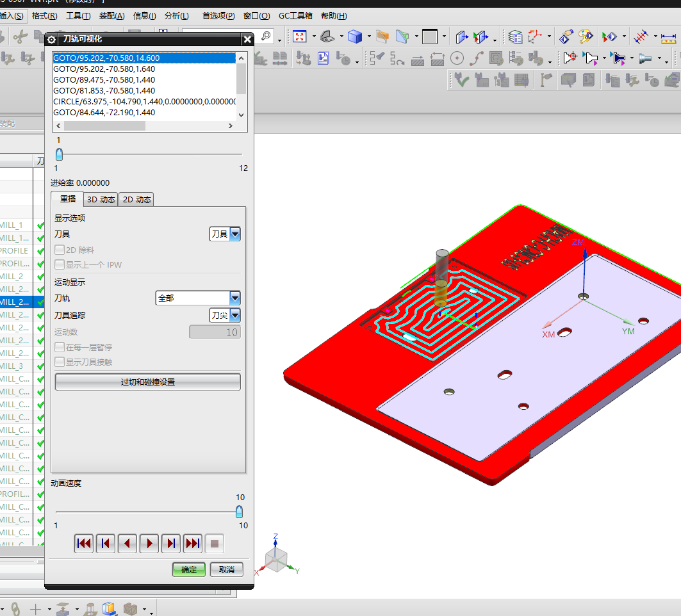The image size is (681, 616).
Task: Expand the arrow next to orient view icon
Action: pyautogui.click(x=341, y=36)
